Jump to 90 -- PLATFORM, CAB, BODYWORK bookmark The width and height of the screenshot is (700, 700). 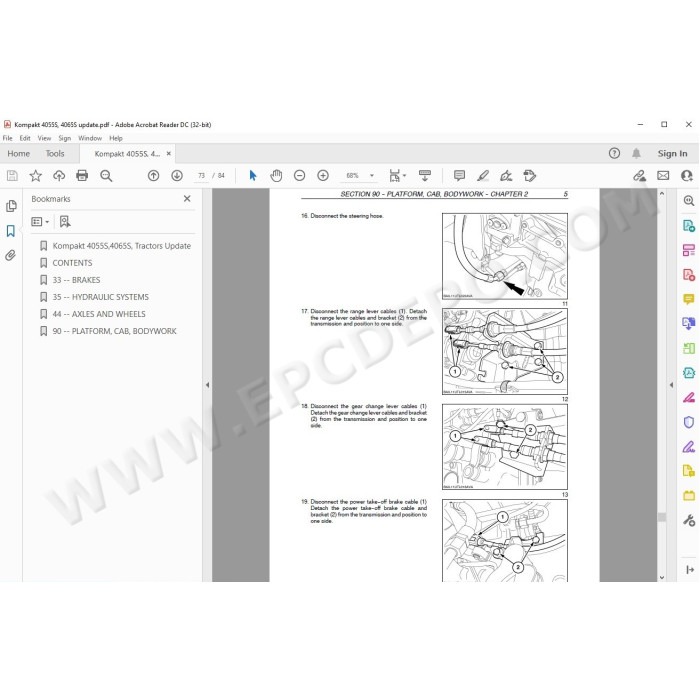(114, 331)
